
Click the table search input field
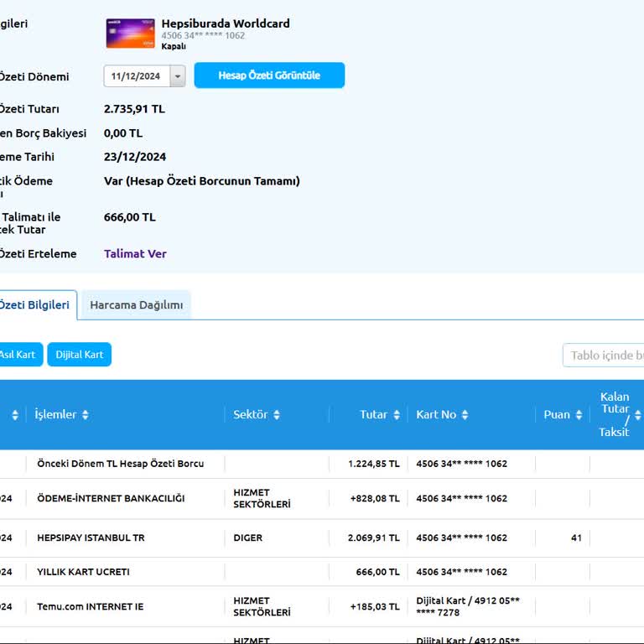pos(605,356)
